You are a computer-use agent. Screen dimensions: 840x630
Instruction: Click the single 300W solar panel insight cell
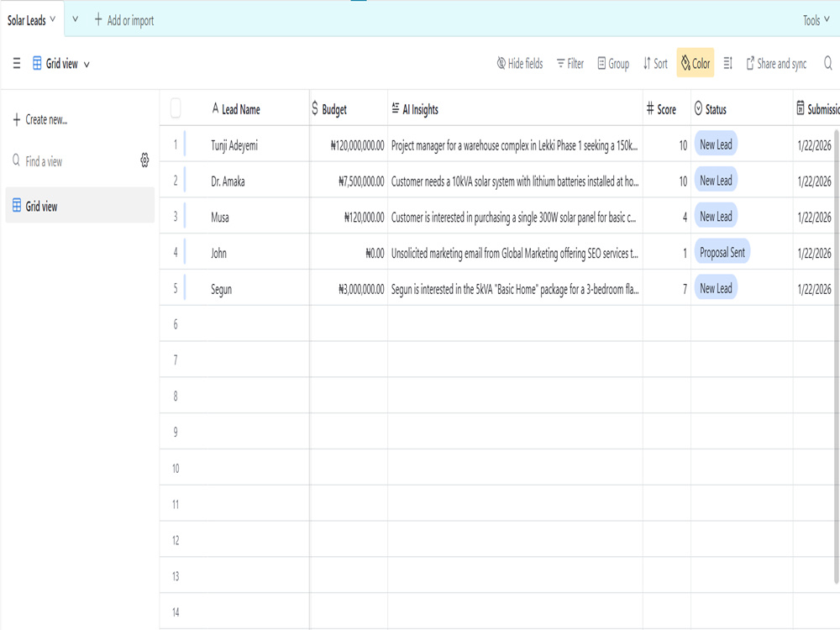coord(516,217)
